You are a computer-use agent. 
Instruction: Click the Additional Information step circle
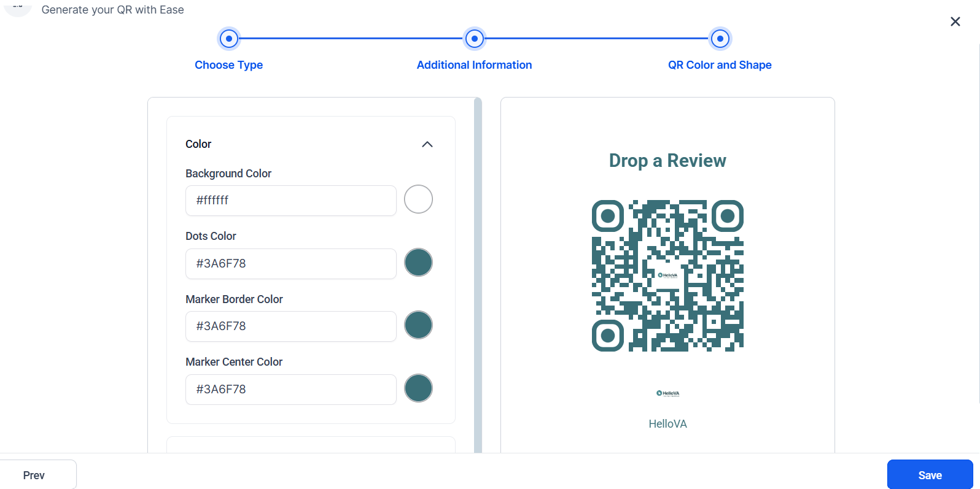click(x=474, y=39)
